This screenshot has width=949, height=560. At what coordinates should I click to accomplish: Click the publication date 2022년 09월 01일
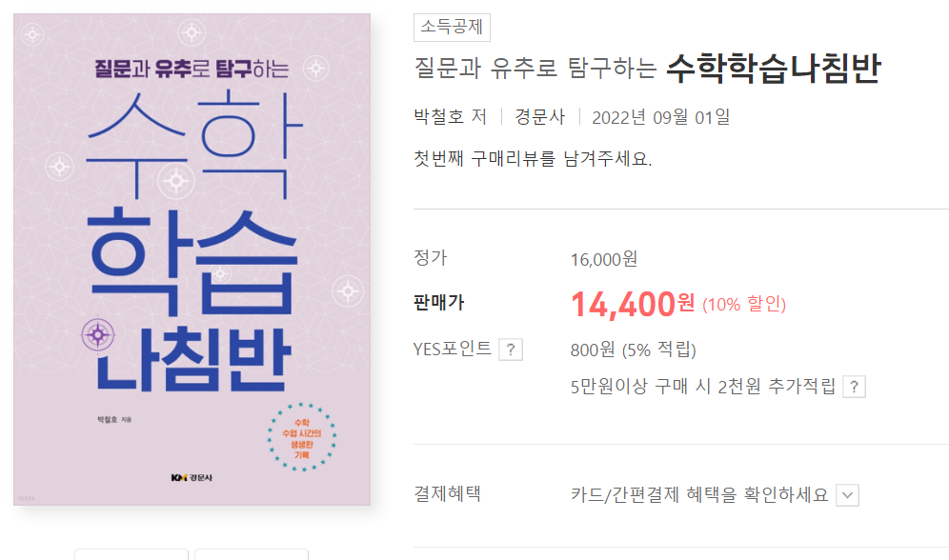coord(660,117)
